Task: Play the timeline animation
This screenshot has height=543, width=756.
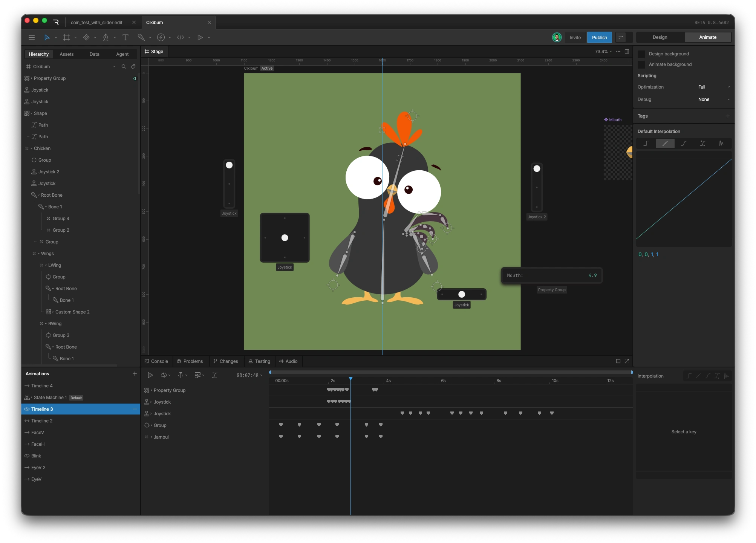Action: (x=150, y=375)
